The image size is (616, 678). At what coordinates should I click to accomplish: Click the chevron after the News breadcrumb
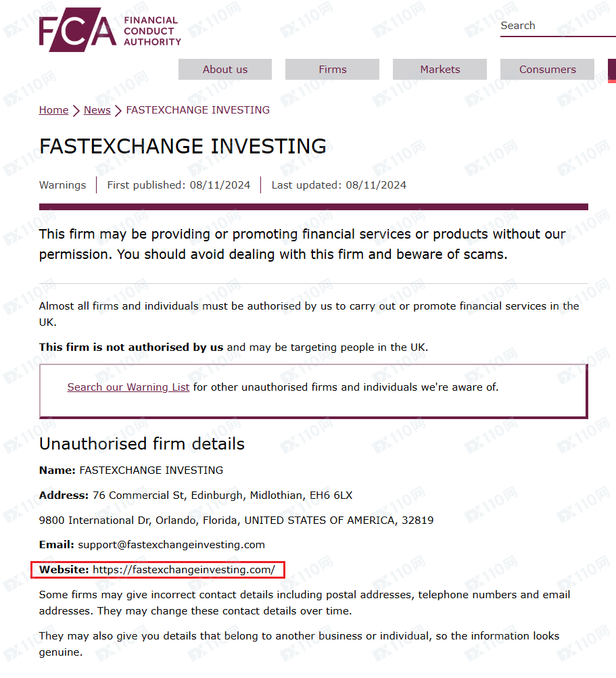click(118, 110)
